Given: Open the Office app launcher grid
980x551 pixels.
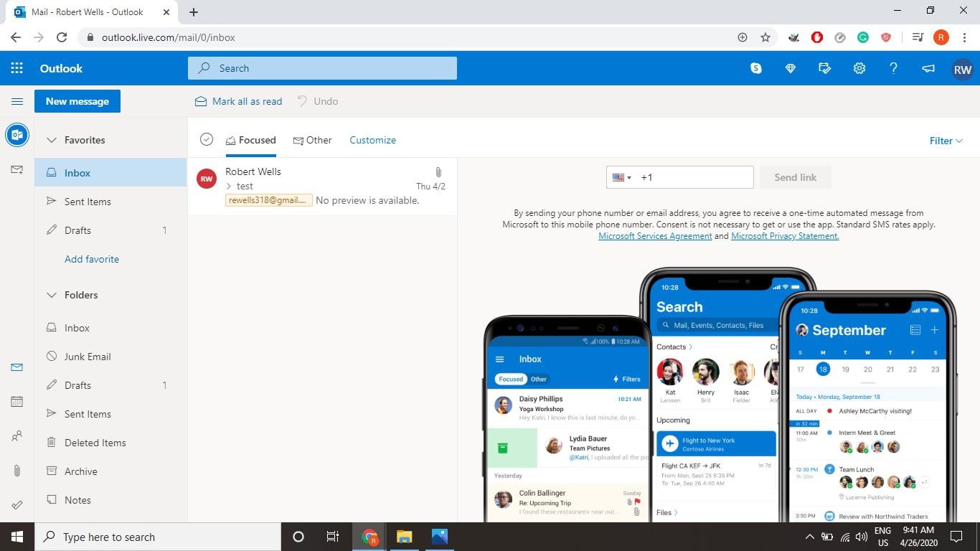Looking at the screenshot, I should 17,68.
